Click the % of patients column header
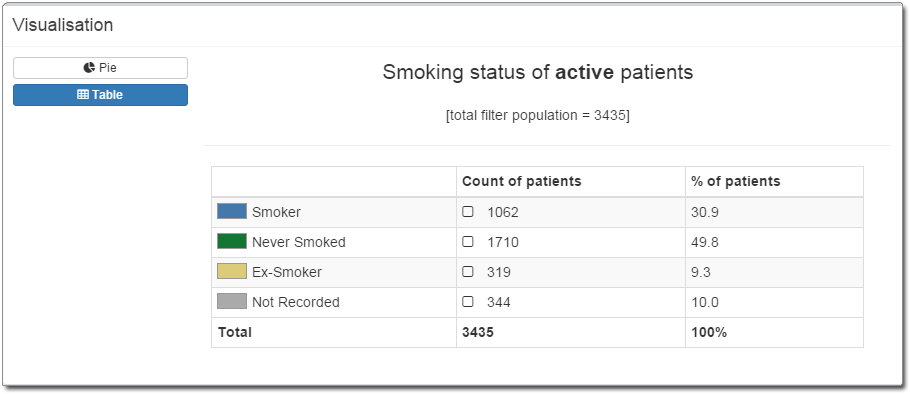Screen dimensions: 910x394 (x=736, y=181)
